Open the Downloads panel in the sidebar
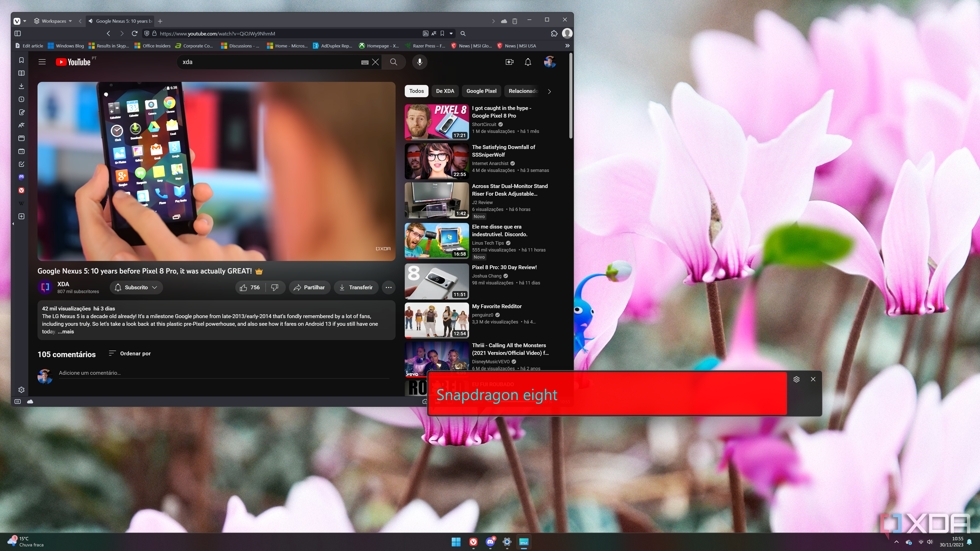980x551 pixels. click(21, 86)
